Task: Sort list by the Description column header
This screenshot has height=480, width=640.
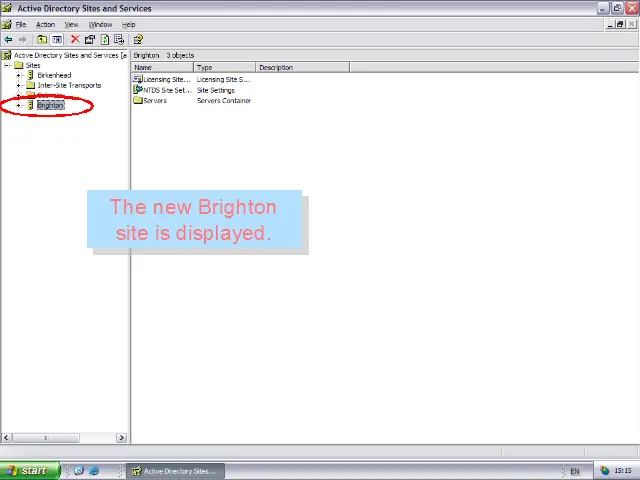Action: [x=302, y=67]
